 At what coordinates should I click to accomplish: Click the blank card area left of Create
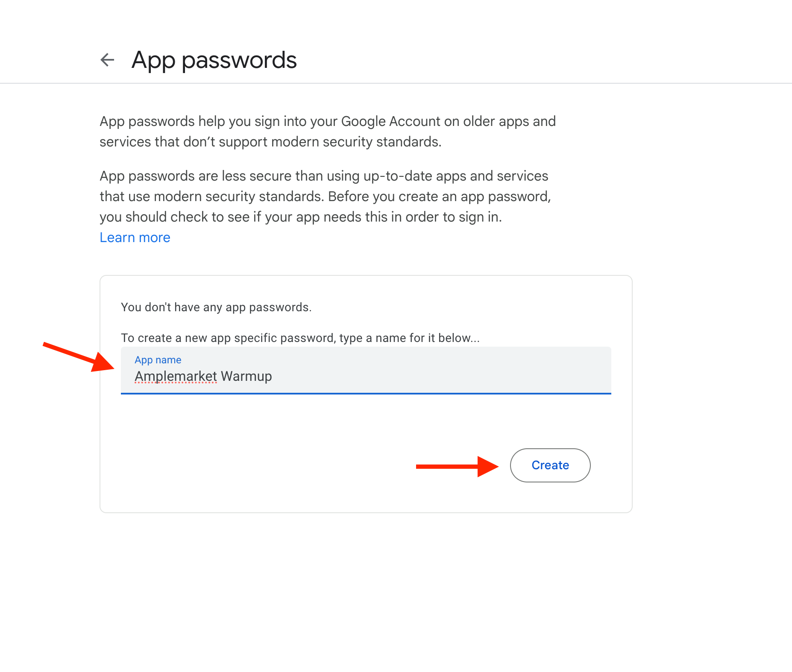[256, 465]
